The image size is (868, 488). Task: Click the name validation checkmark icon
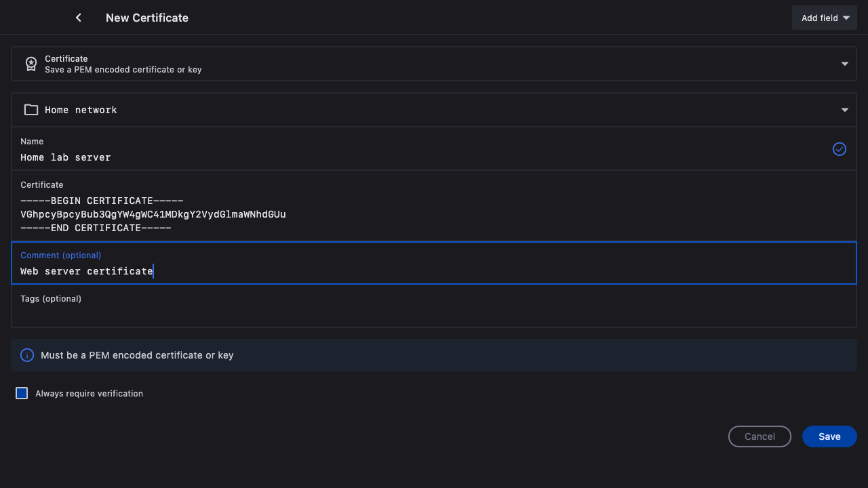pyautogui.click(x=840, y=149)
